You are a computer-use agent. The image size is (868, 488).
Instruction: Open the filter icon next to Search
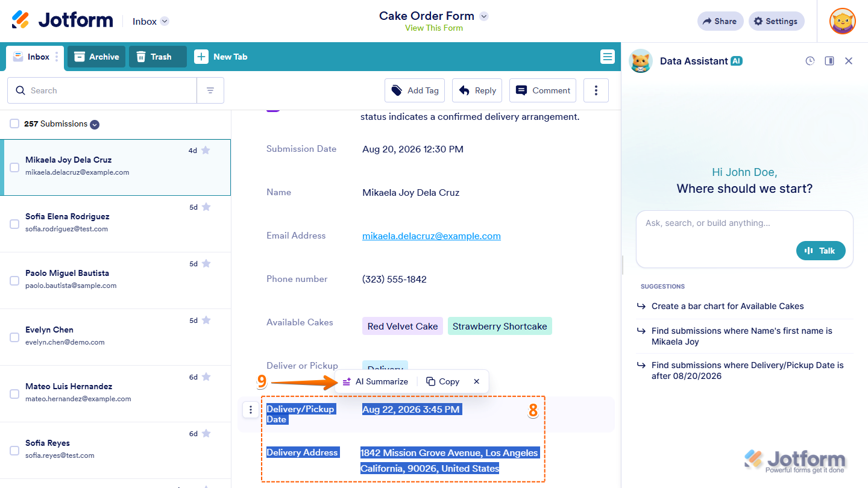(210, 90)
